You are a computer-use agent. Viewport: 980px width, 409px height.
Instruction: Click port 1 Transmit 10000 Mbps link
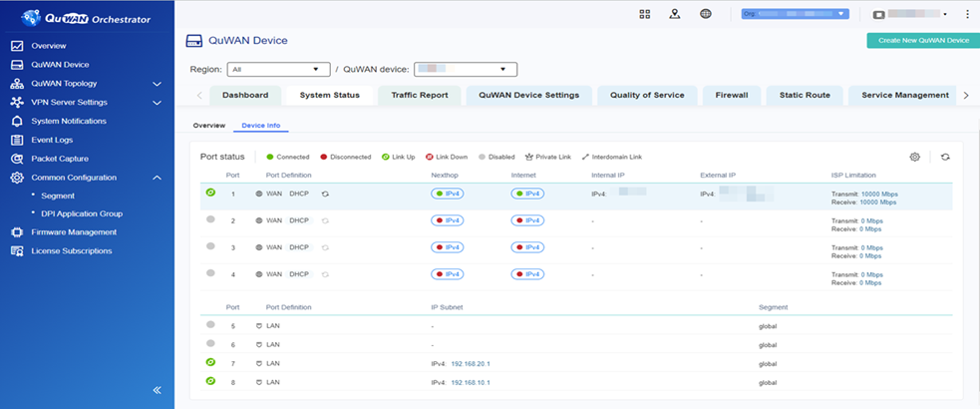[x=879, y=195]
